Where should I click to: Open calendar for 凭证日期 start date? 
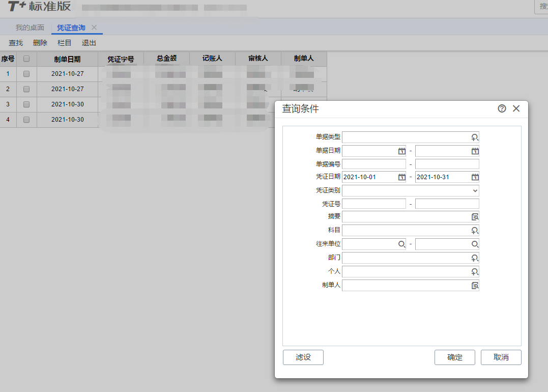(402, 177)
